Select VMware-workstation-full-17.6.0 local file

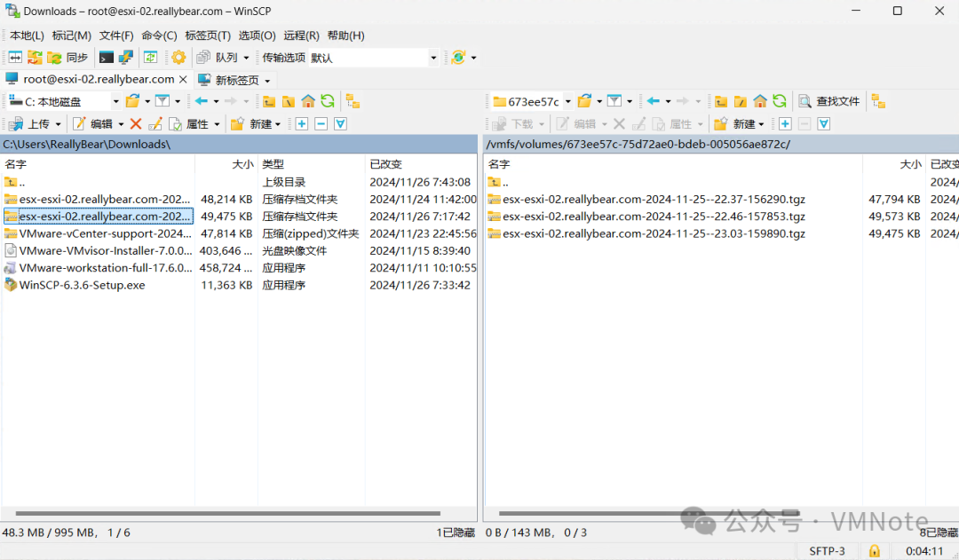coord(105,268)
